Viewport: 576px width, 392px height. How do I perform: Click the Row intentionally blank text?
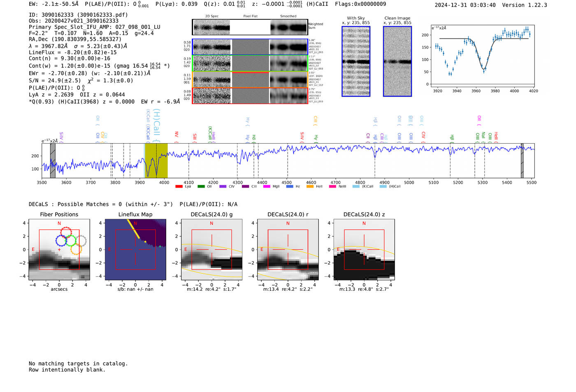(x=67, y=370)
